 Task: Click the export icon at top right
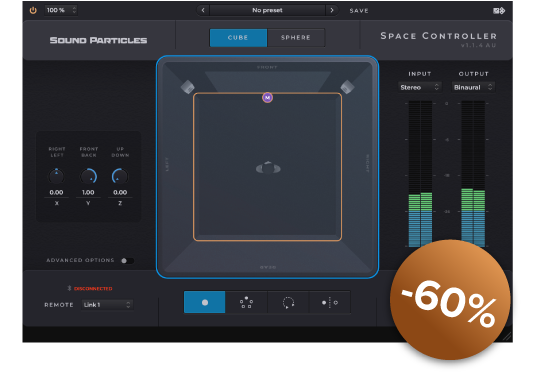coord(499,11)
